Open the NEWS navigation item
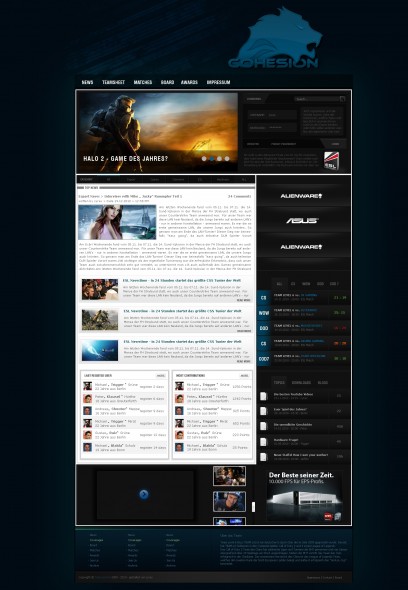The width and height of the screenshot is (408, 590). (87, 82)
